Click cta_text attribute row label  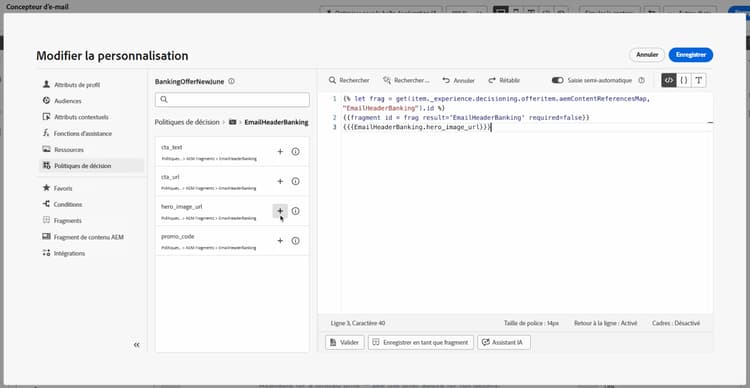(172, 147)
